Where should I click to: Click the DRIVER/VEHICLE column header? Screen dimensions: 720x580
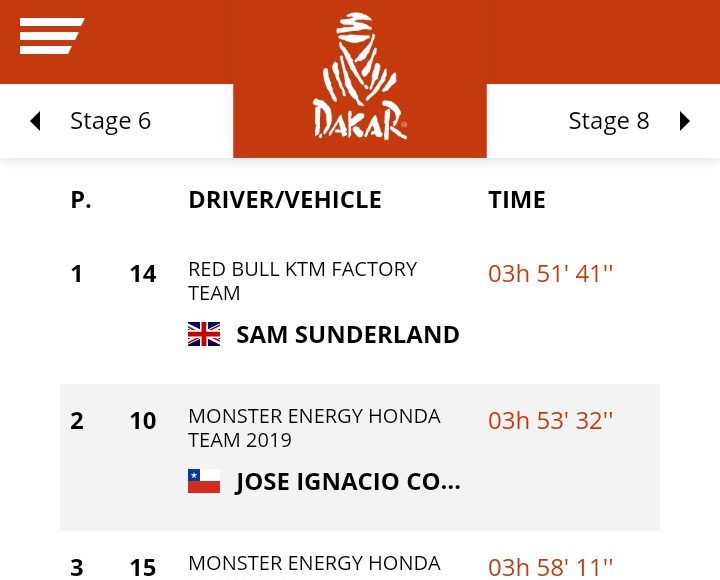point(285,200)
